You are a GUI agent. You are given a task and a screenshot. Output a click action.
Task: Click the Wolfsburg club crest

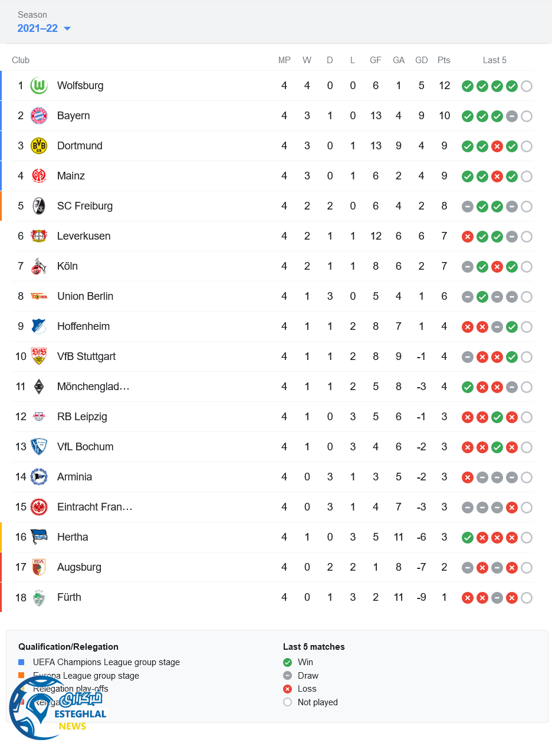(39, 86)
